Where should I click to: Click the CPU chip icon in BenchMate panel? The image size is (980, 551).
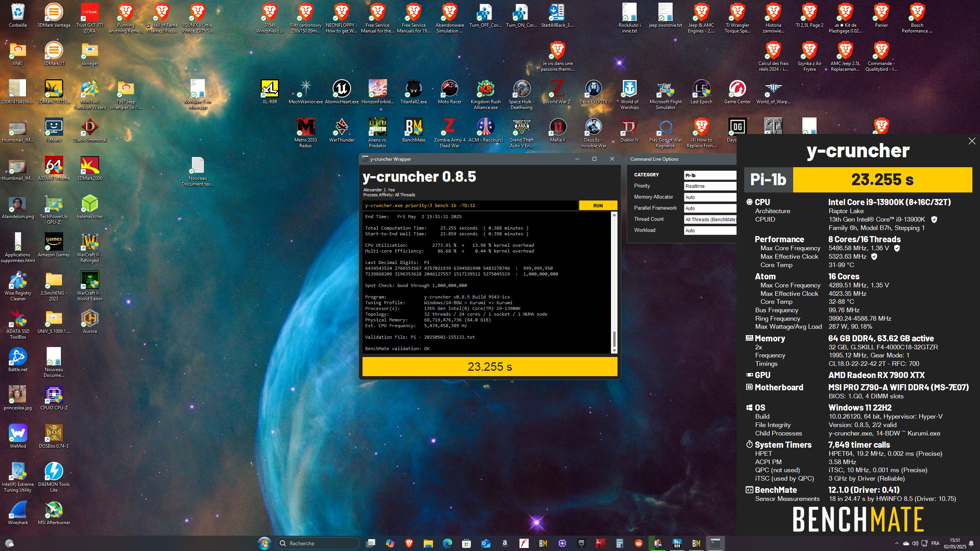click(749, 202)
